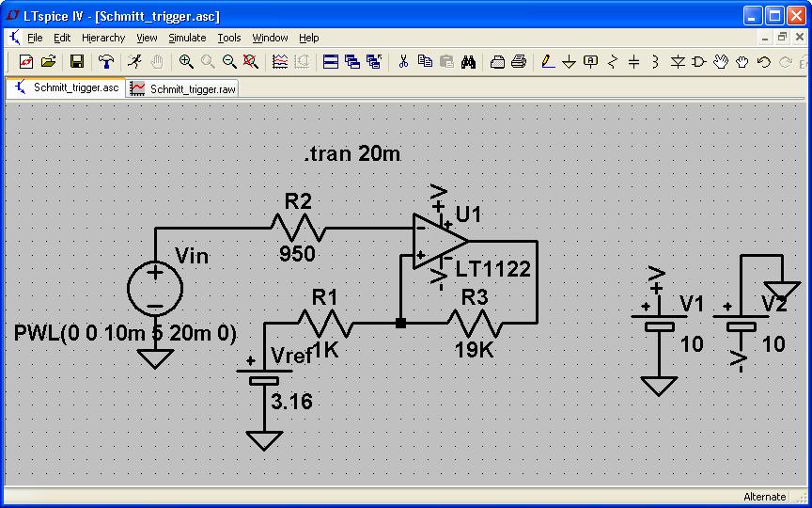Image resolution: width=812 pixels, height=508 pixels.
Task: Click the Undo arrow icon
Action: click(764, 62)
